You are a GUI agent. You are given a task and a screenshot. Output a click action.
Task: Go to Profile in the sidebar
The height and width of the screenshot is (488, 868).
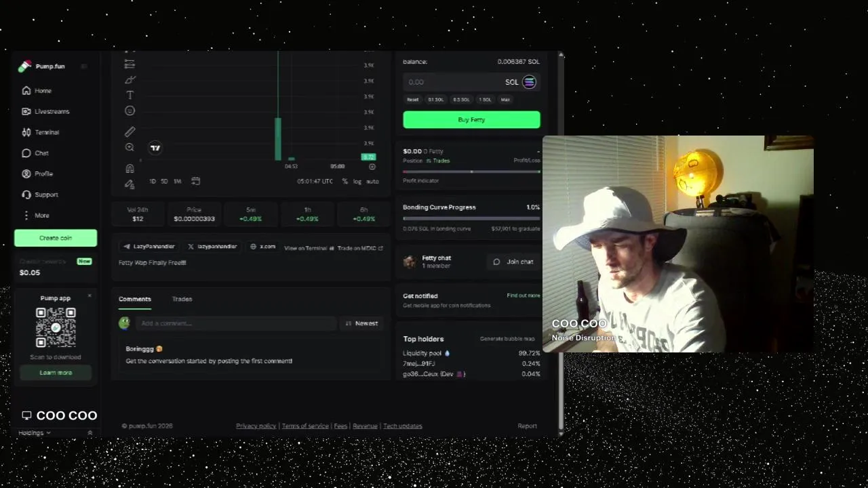pyautogui.click(x=37, y=174)
